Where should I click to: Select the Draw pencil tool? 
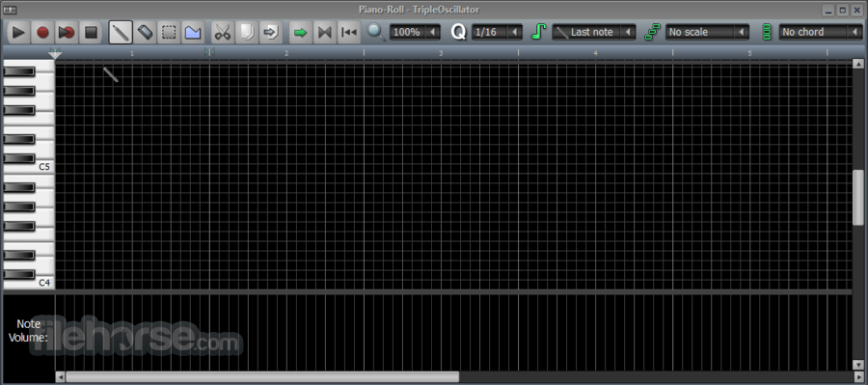click(x=121, y=33)
